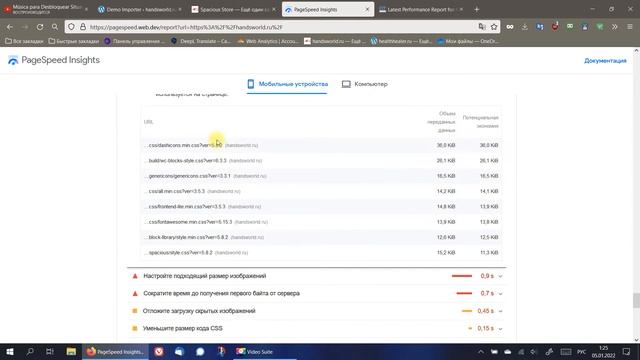
Task: Click the padlock site info icon
Action: click(x=83, y=27)
